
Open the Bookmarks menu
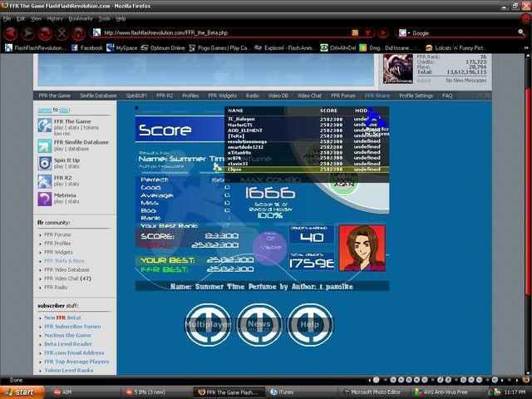point(81,17)
